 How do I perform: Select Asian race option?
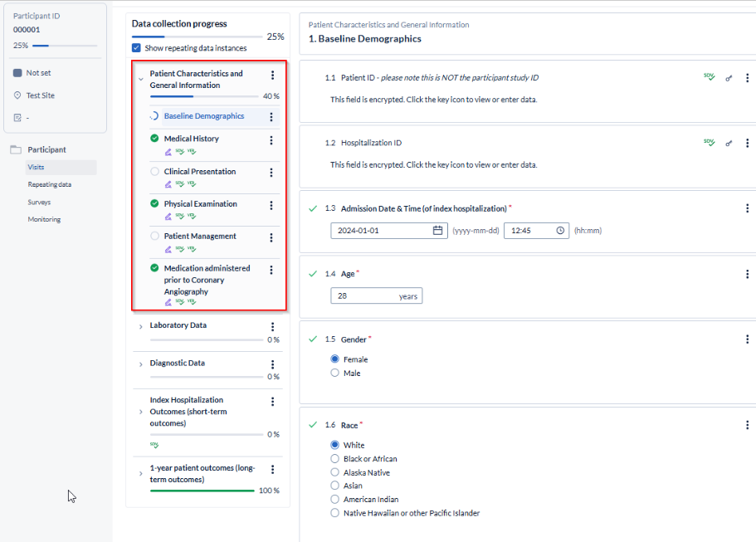tap(334, 486)
